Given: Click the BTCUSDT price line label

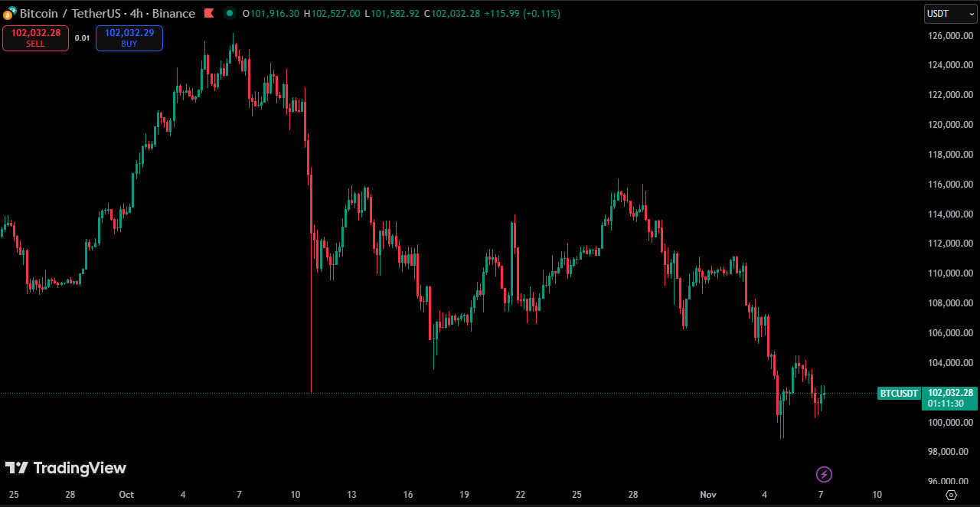Looking at the screenshot, I should (x=899, y=394).
